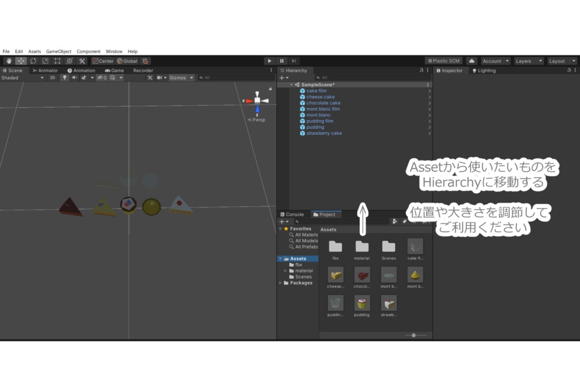Open the Inspector panel kebab menu
The image size is (580, 392).
tap(575, 70)
